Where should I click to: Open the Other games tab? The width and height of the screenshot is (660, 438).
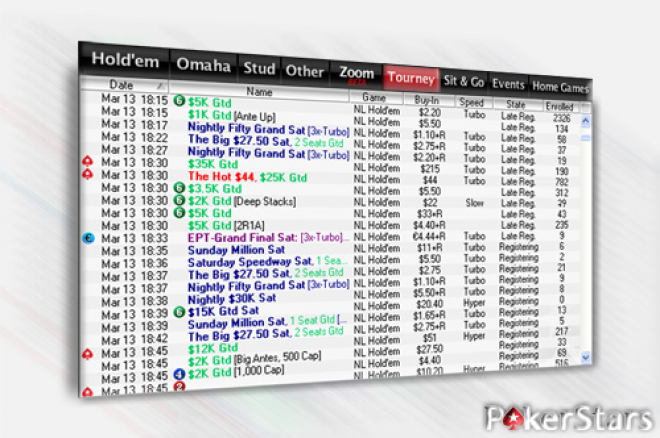[x=305, y=71]
